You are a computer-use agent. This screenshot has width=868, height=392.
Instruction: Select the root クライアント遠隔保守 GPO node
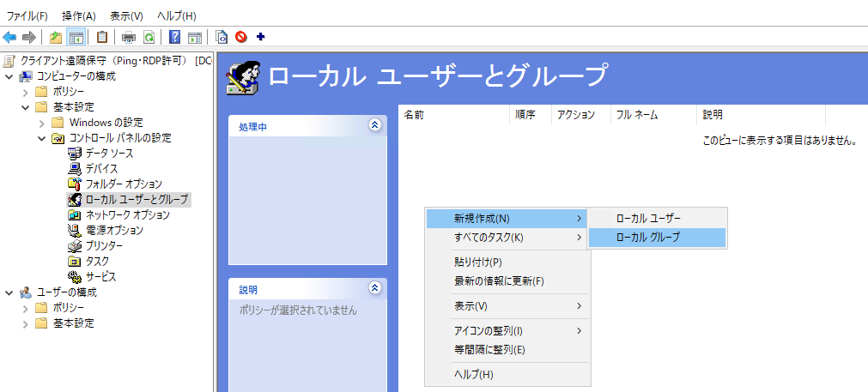point(116,61)
